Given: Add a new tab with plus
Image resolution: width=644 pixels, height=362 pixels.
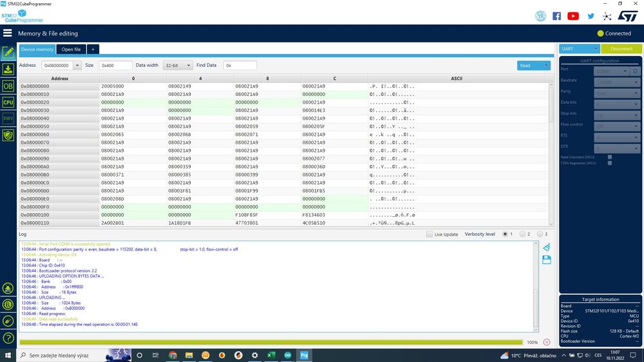Looking at the screenshot, I should click(x=93, y=49).
